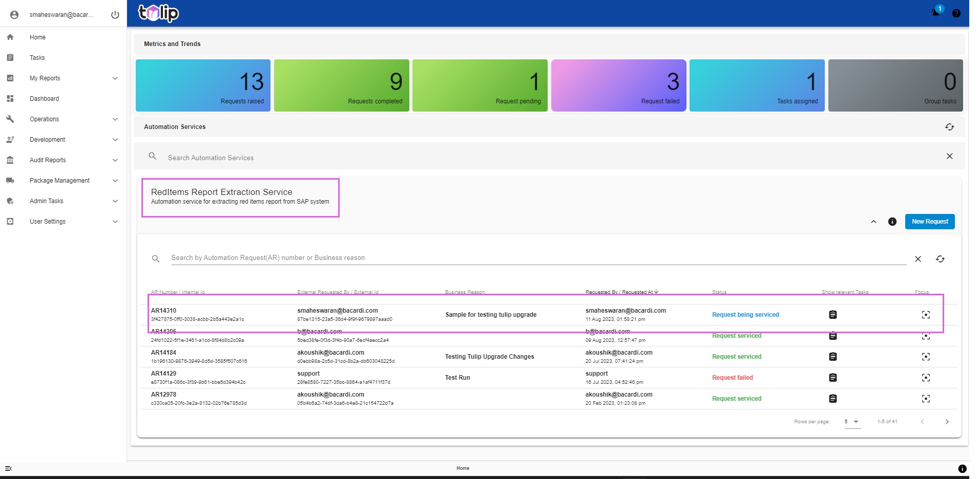Open the Request failed card
Image resolution: width=980 pixels, height=479 pixels.
[x=619, y=85]
